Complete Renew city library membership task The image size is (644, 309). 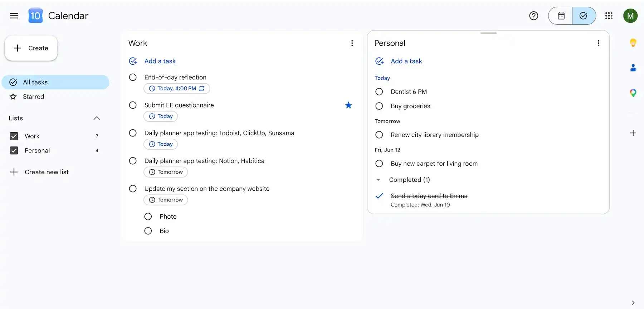tap(379, 135)
